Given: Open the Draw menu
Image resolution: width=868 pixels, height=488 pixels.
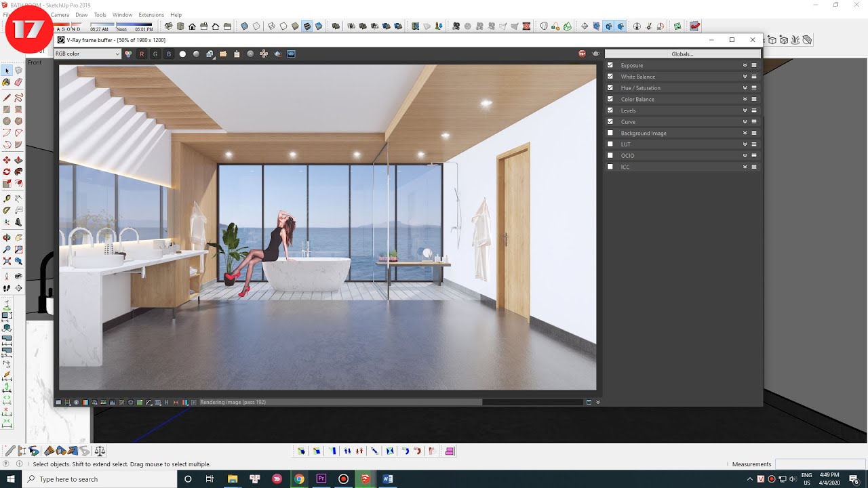Looking at the screenshot, I should (81, 14).
